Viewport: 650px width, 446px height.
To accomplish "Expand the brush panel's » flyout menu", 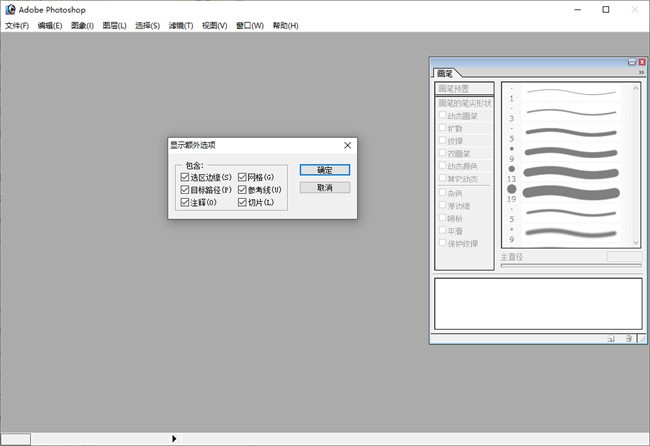I will [x=641, y=73].
